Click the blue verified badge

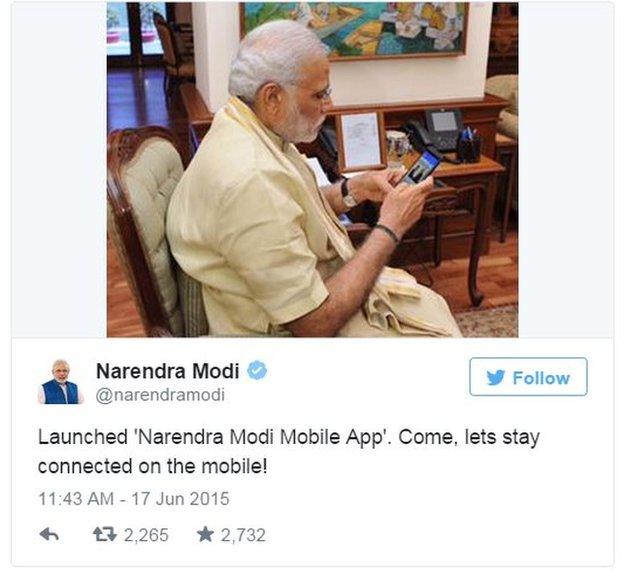[x=257, y=370]
